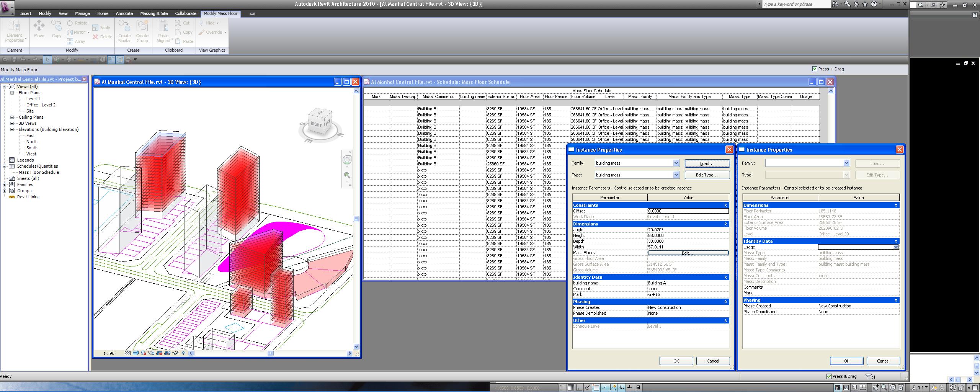Click the Mass Floors Edit... button
Image resolution: width=980 pixels, height=392 pixels.
(x=688, y=253)
